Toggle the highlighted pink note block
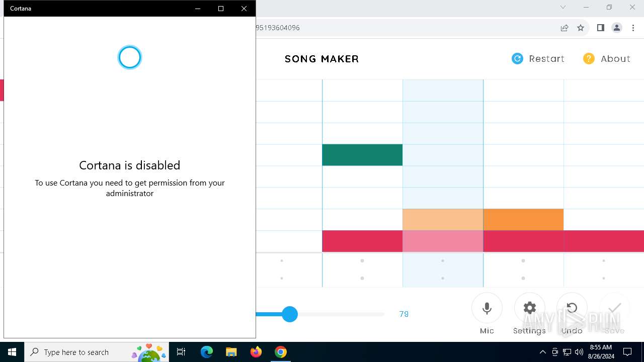 pos(443,241)
